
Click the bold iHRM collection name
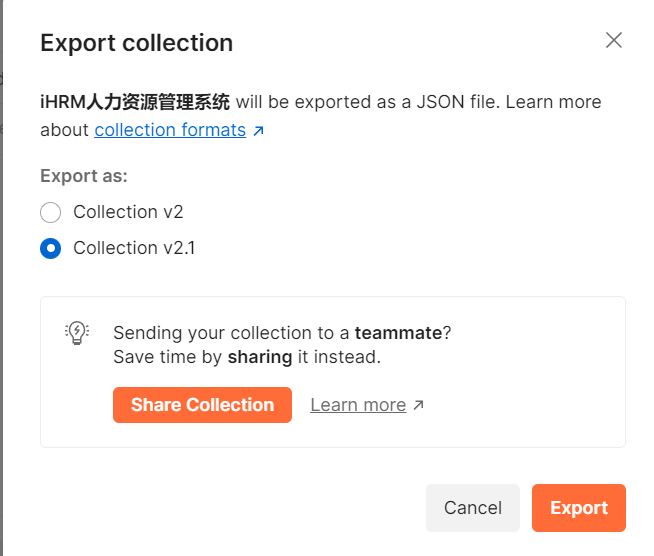click(135, 102)
